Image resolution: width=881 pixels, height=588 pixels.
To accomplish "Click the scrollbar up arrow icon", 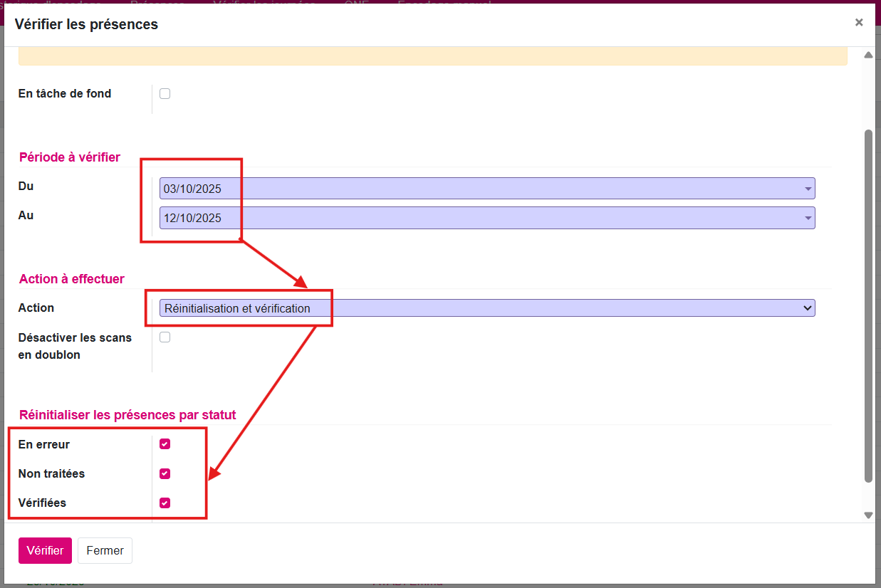I will pyautogui.click(x=868, y=55).
